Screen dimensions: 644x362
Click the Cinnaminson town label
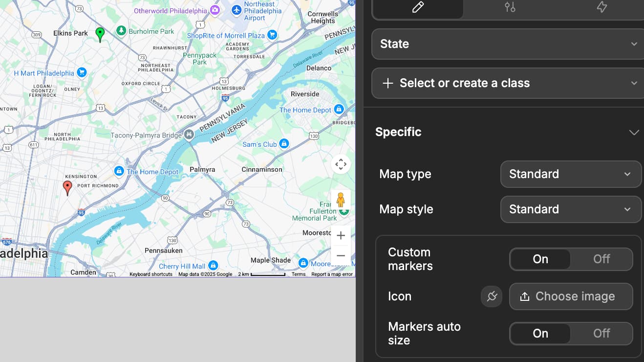(262, 169)
